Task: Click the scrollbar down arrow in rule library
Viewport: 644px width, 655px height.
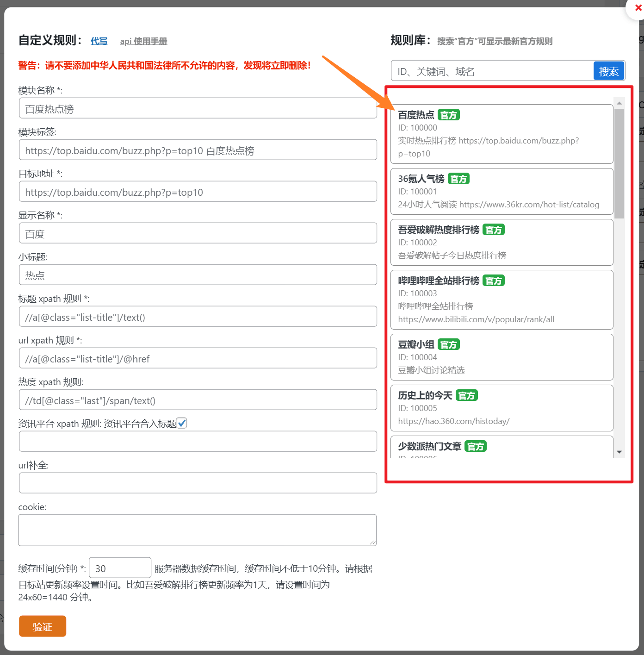Action: [x=619, y=451]
